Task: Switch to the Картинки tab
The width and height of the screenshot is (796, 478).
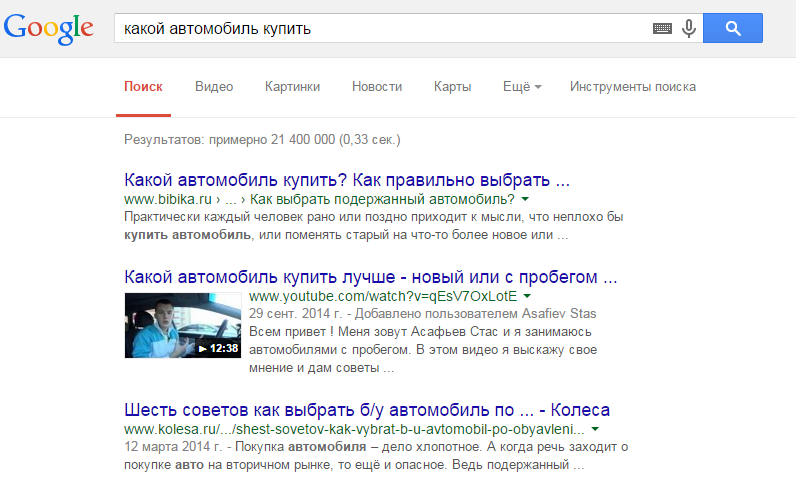Action: pos(292,87)
